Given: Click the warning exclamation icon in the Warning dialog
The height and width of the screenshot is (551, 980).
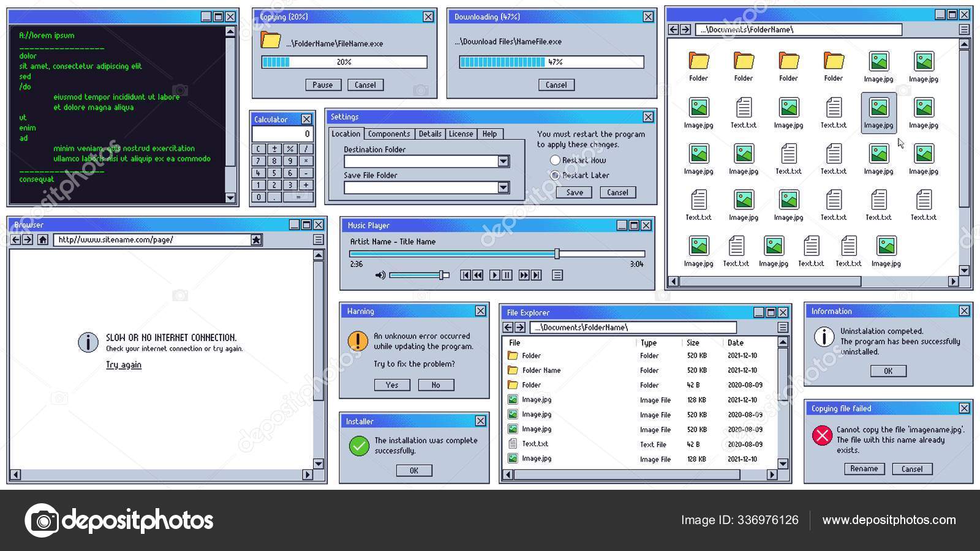Looking at the screenshot, I should click(x=358, y=341).
